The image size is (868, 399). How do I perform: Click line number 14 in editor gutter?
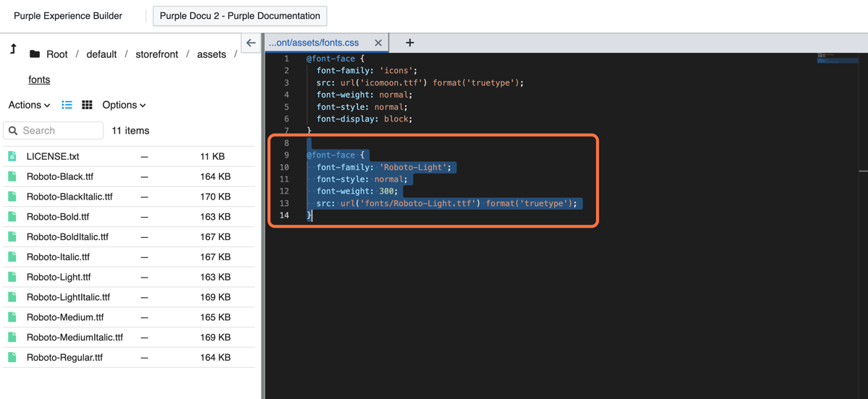coord(284,215)
